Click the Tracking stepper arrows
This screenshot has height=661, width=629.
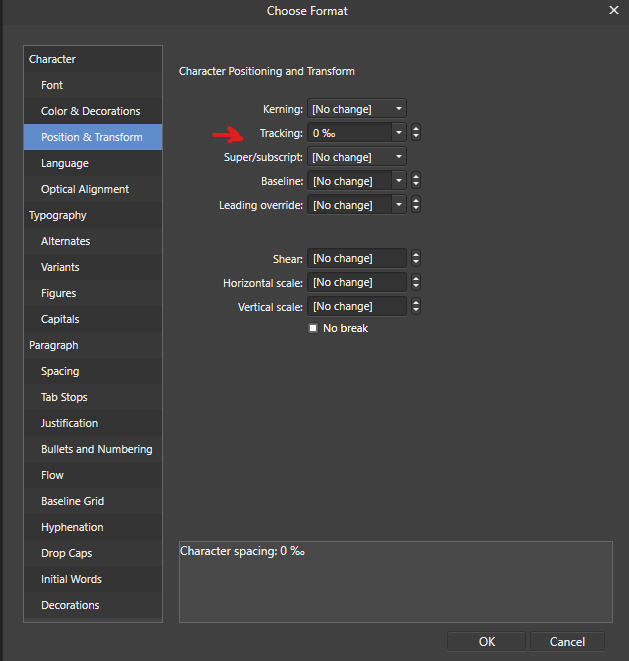pos(416,133)
